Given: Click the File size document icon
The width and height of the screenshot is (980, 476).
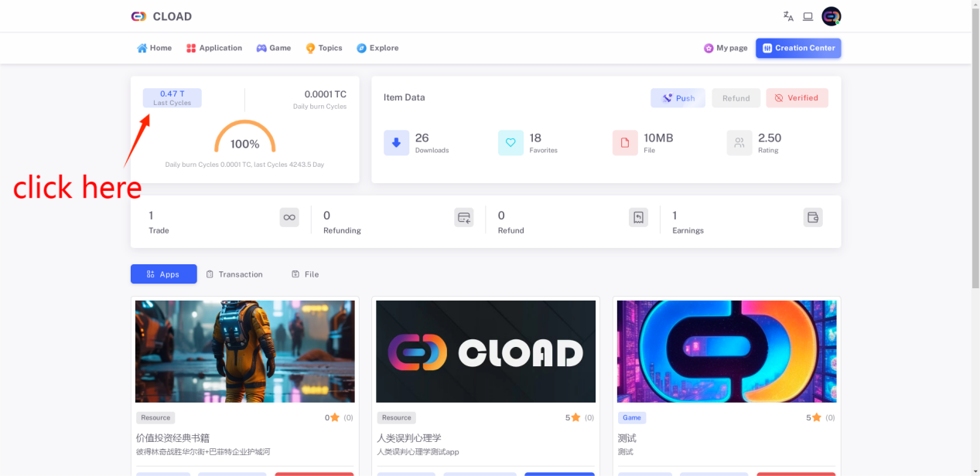Looking at the screenshot, I should click(625, 142).
